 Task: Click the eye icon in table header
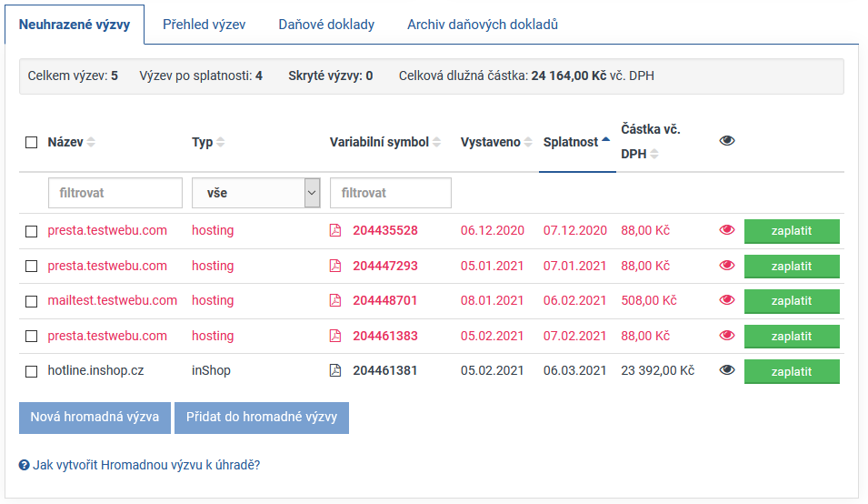726,141
